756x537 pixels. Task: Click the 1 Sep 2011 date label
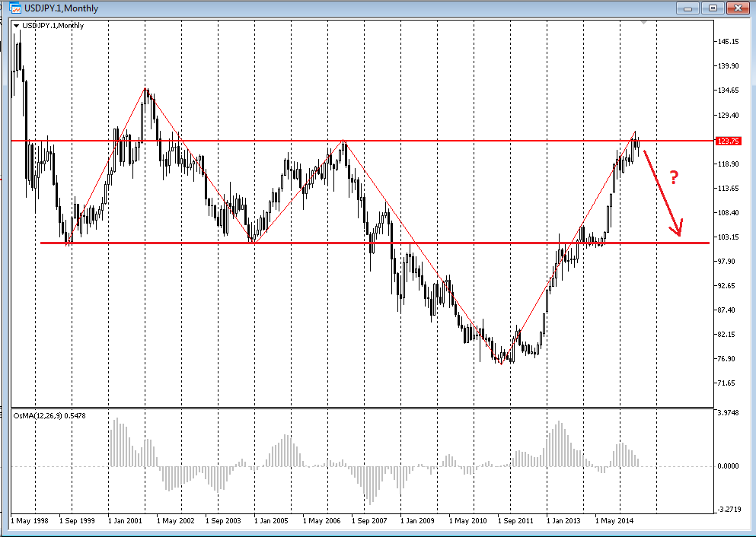[515, 520]
